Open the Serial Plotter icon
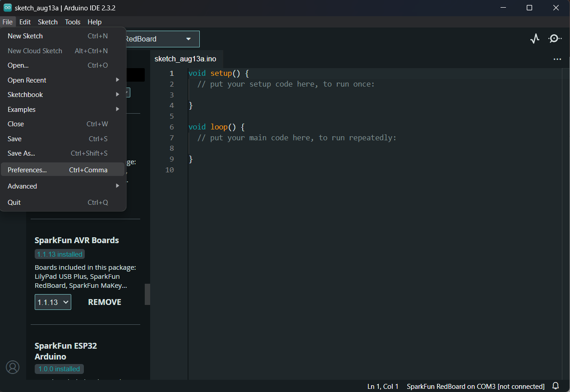 pos(534,39)
